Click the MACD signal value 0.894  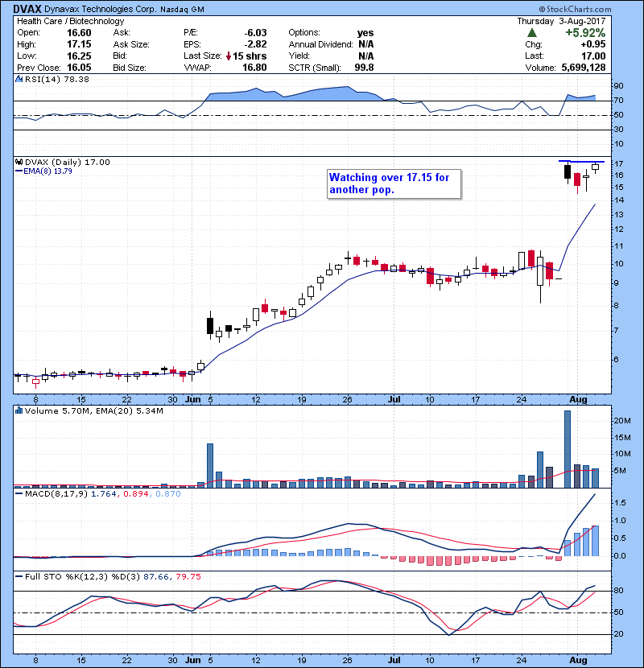tap(136, 494)
